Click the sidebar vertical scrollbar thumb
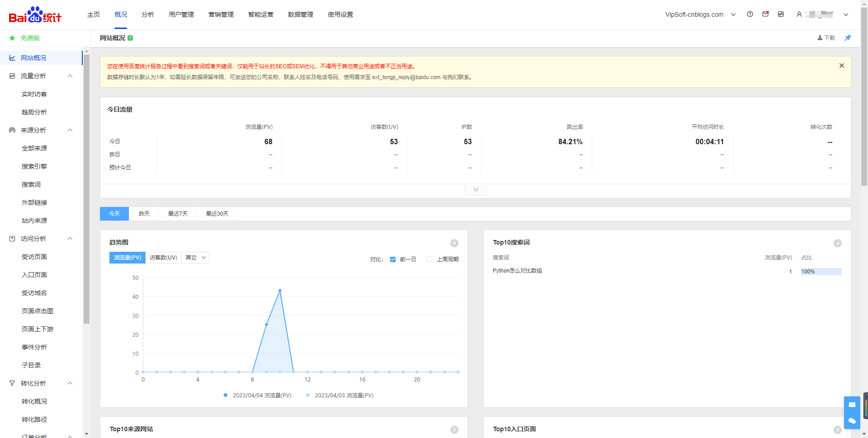This screenshot has width=868, height=438. [x=86, y=189]
